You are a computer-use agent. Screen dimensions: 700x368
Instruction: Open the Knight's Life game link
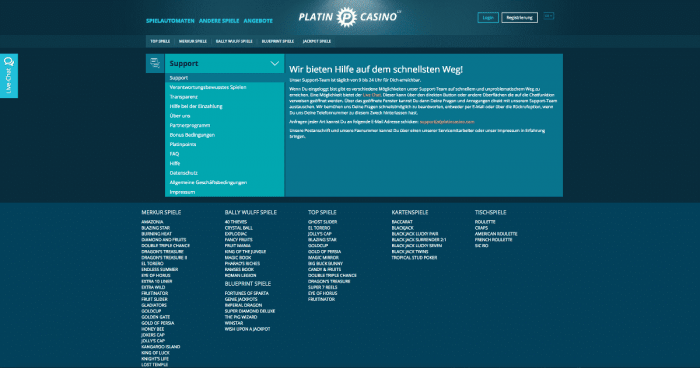(x=155, y=359)
